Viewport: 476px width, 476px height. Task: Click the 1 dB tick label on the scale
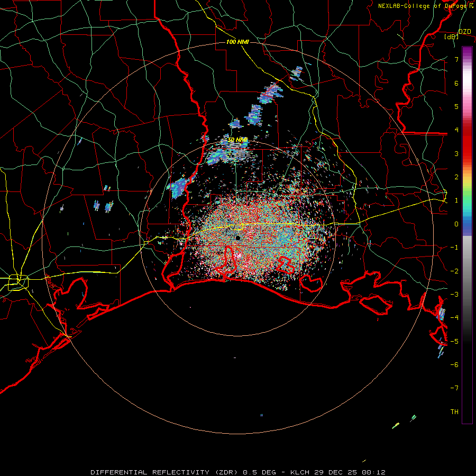[456, 200]
